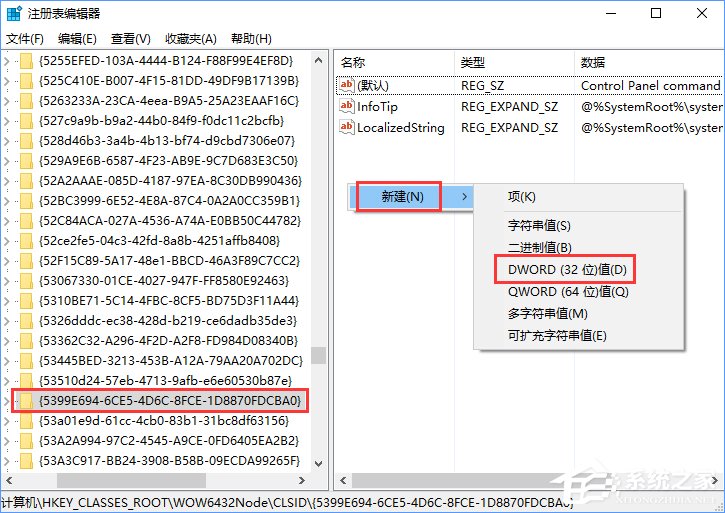Expand the {52A2AAAE-085D-4187-97EA-8C30DB990436} key
725x513 pixels.
click(6, 181)
